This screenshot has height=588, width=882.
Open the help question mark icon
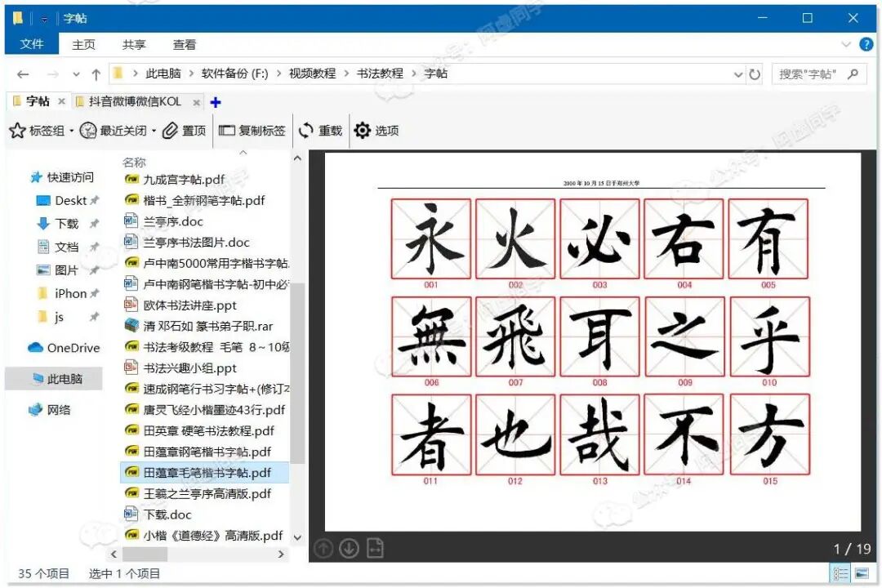tap(866, 44)
